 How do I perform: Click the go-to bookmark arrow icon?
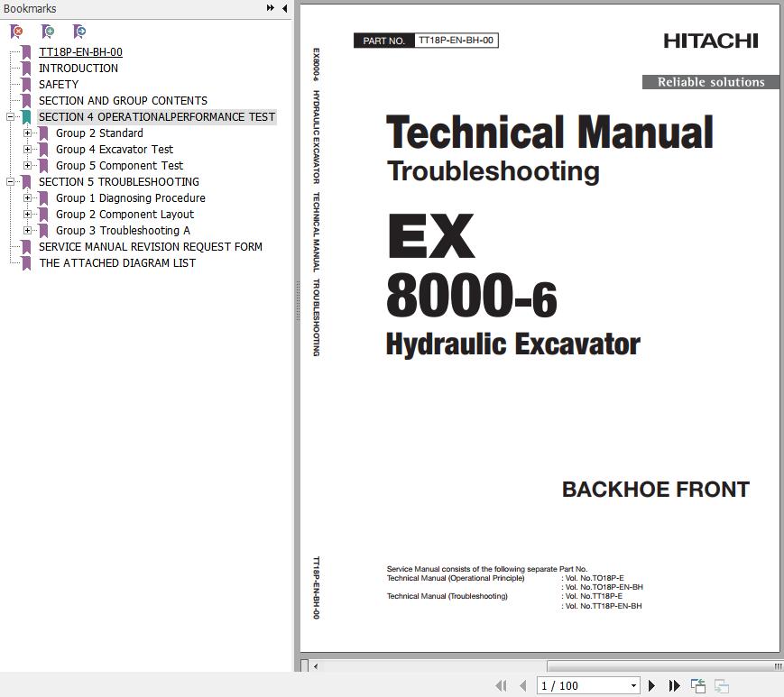coord(79,32)
